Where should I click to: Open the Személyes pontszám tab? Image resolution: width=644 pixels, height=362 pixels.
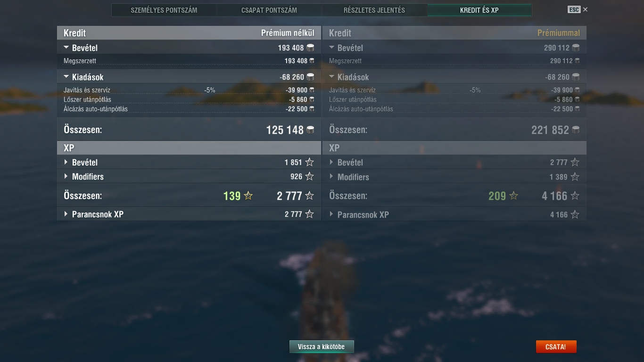(x=164, y=10)
